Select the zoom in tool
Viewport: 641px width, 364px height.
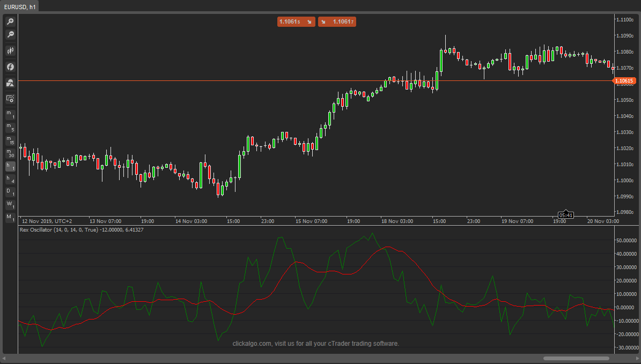(x=10, y=21)
